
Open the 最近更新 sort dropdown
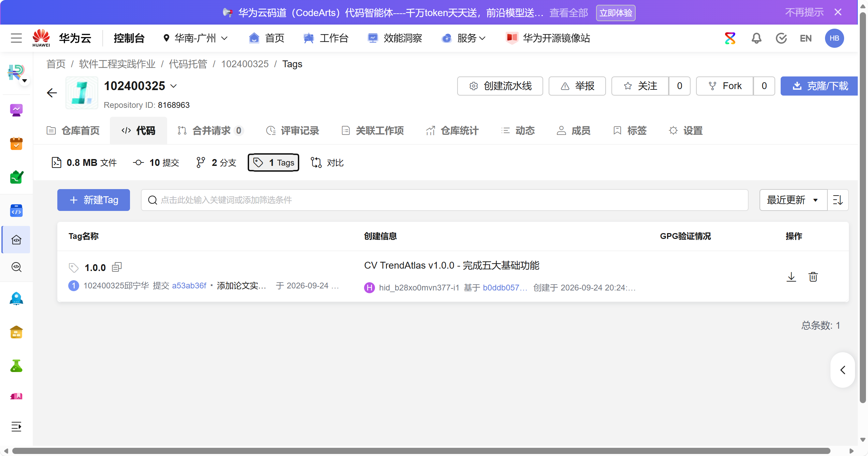pyautogui.click(x=793, y=200)
